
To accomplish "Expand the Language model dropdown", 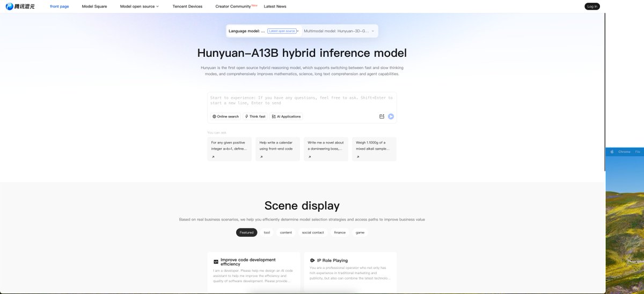I will [x=263, y=31].
